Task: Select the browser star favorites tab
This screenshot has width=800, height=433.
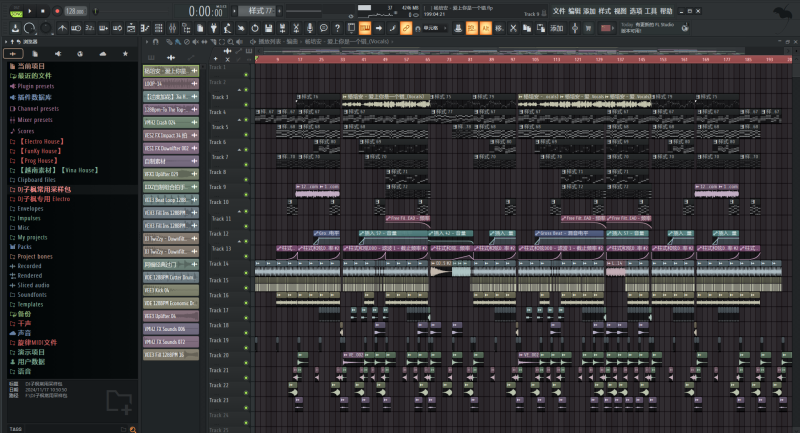Action: [x=125, y=54]
